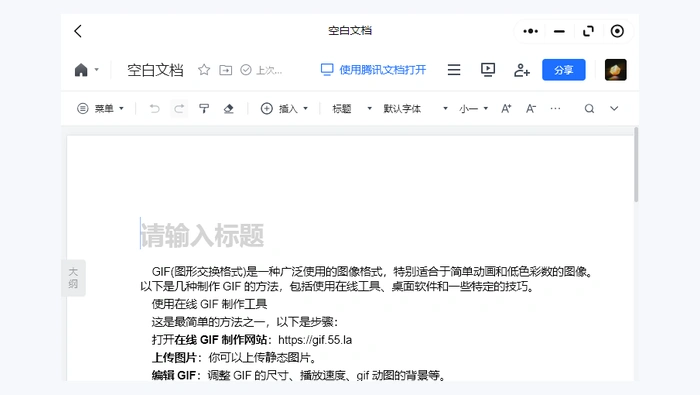
Task: Select the format painter tool
Action: (204, 108)
